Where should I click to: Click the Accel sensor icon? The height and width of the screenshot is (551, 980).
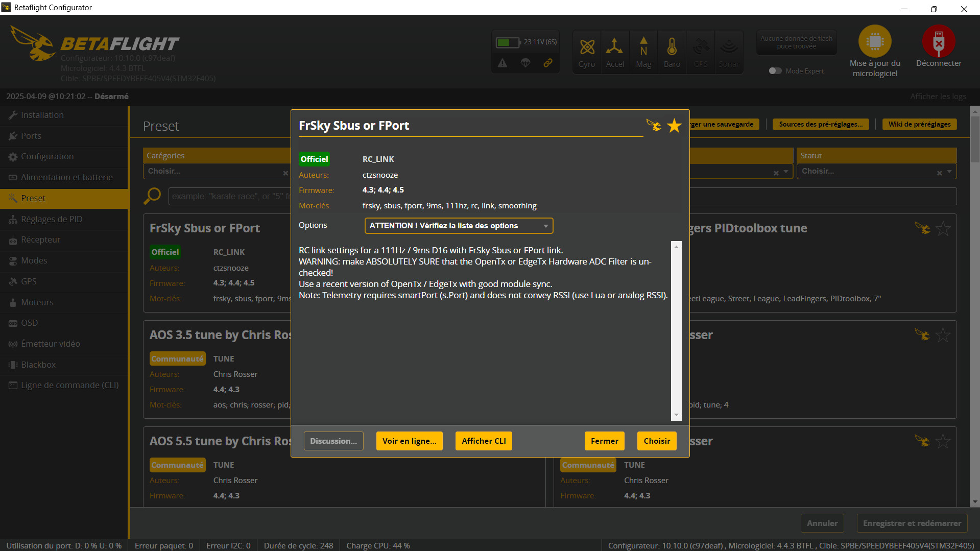click(x=614, y=47)
